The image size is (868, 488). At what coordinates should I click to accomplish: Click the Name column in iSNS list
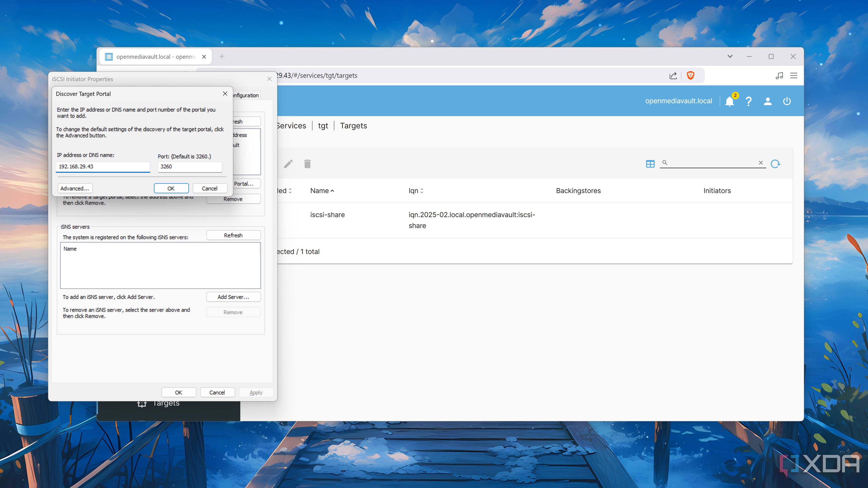(70, 249)
